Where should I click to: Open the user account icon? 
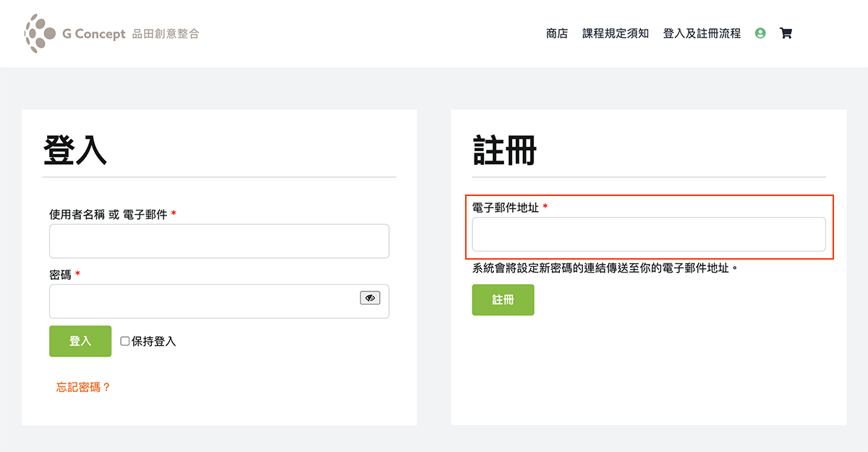coord(759,33)
